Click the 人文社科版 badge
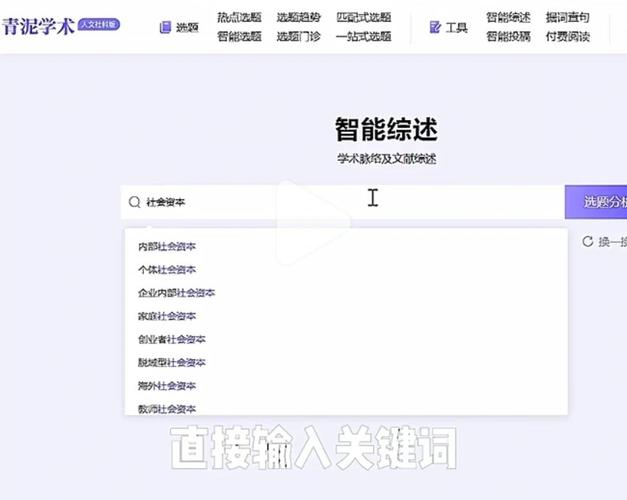Image resolution: width=627 pixels, height=500 pixels. (99, 24)
